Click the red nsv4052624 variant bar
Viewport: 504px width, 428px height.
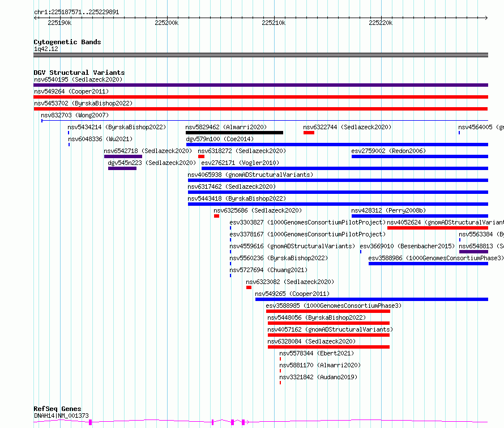438,228
